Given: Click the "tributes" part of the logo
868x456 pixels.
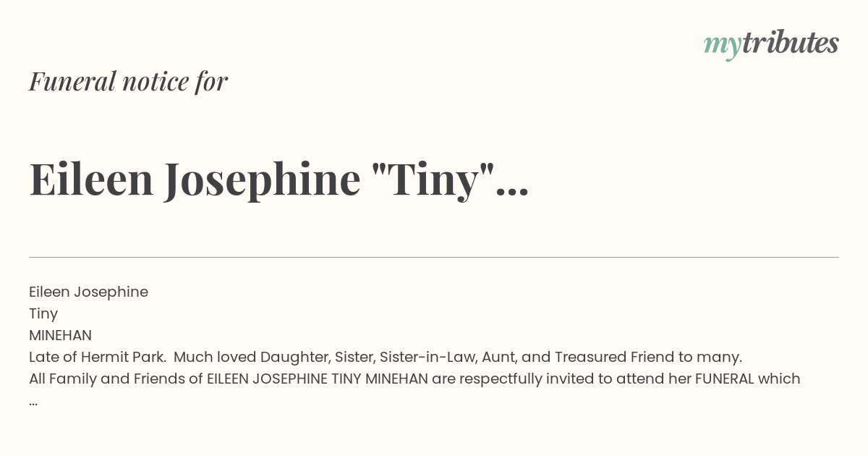Looking at the screenshot, I should [790, 43].
